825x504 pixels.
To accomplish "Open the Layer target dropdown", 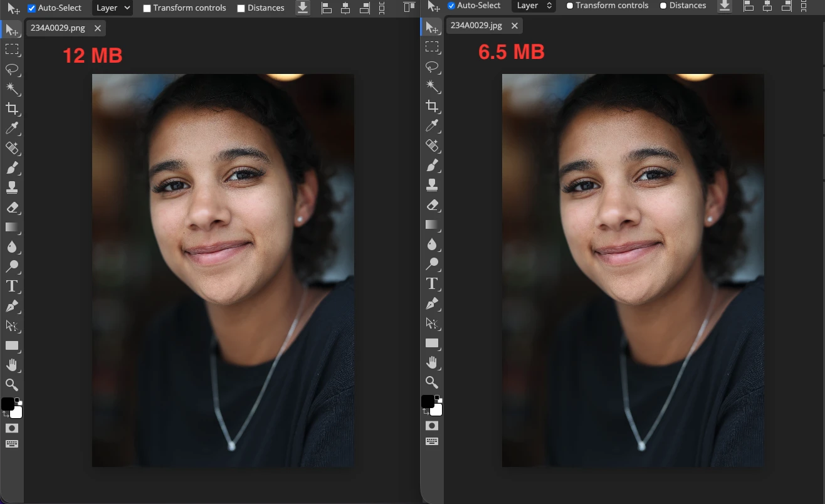I will pyautogui.click(x=112, y=8).
